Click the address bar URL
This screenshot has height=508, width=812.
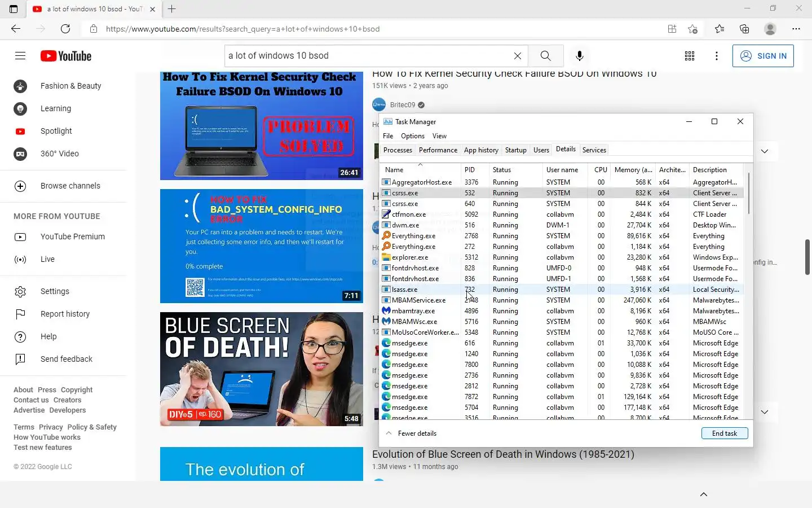point(242,29)
